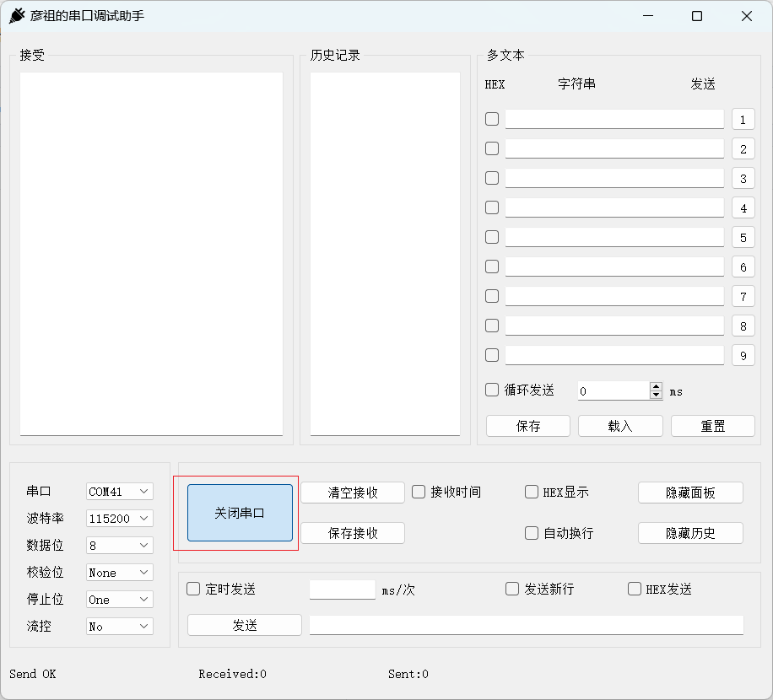This screenshot has height=700, width=773.
Task: Send string number 3
Action: click(x=743, y=178)
